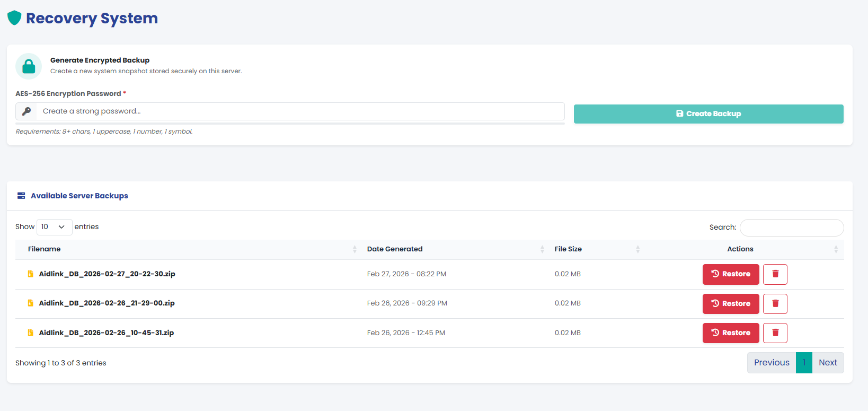This screenshot has height=411, width=868.
Task: Click date text Feb 26, 2026 - 12:45 PM
Action: pyautogui.click(x=406, y=333)
